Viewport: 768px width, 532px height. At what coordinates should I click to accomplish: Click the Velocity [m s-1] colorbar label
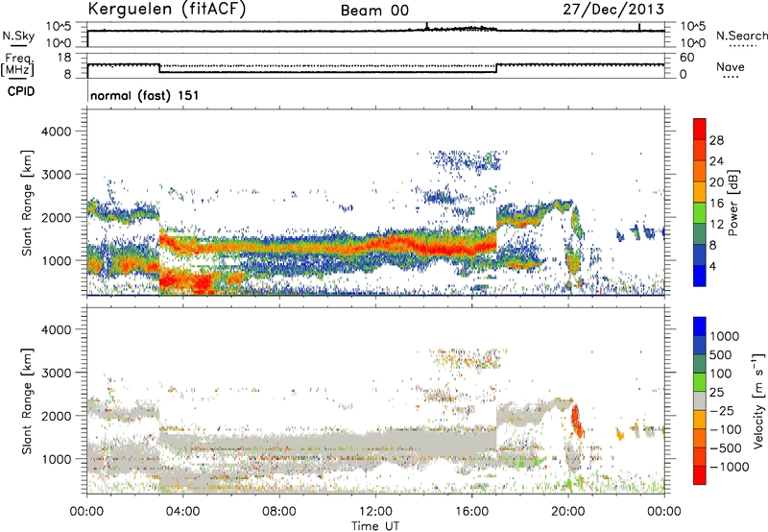pyautogui.click(x=758, y=400)
